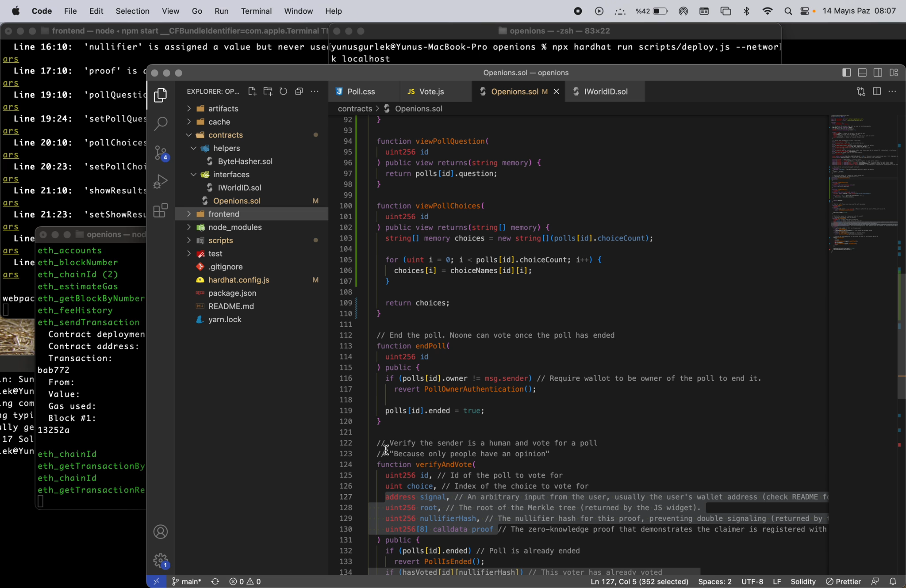
Task: Open the Terminal menu
Action: (x=256, y=11)
